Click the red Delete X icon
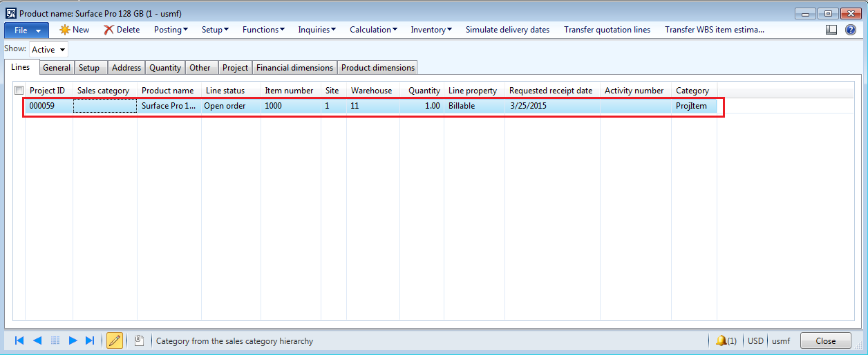 108,30
